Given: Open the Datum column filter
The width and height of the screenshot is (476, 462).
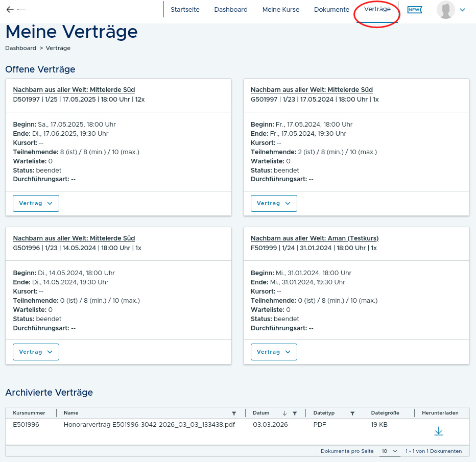Looking at the screenshot, I should (295, 413).
